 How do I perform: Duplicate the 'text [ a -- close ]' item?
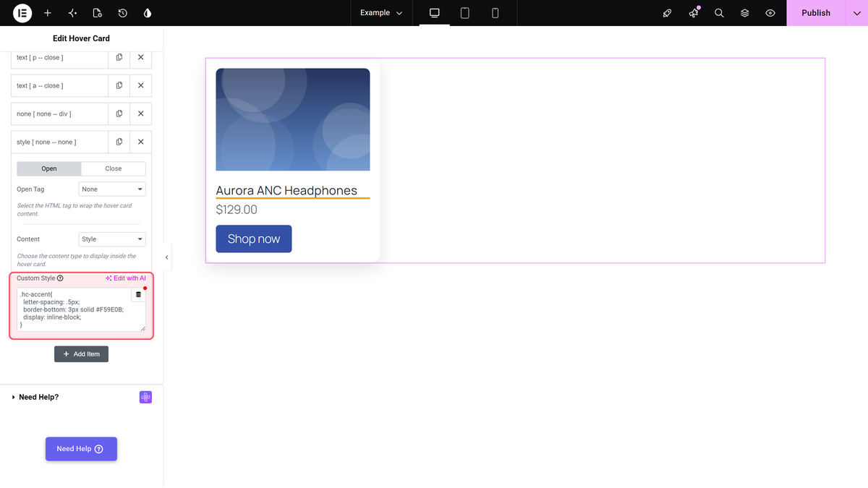pyautogui.click(x=119, y=85)
